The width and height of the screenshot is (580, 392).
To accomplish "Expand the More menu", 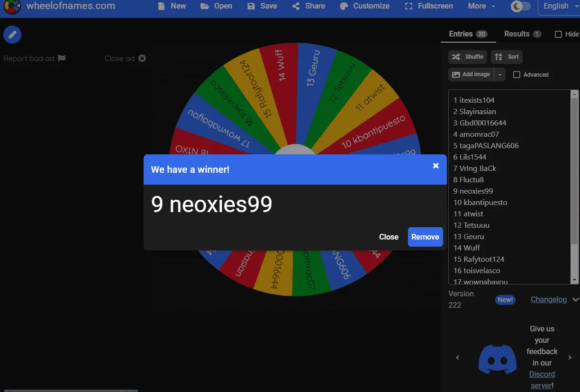I will [x=481, y=6].
